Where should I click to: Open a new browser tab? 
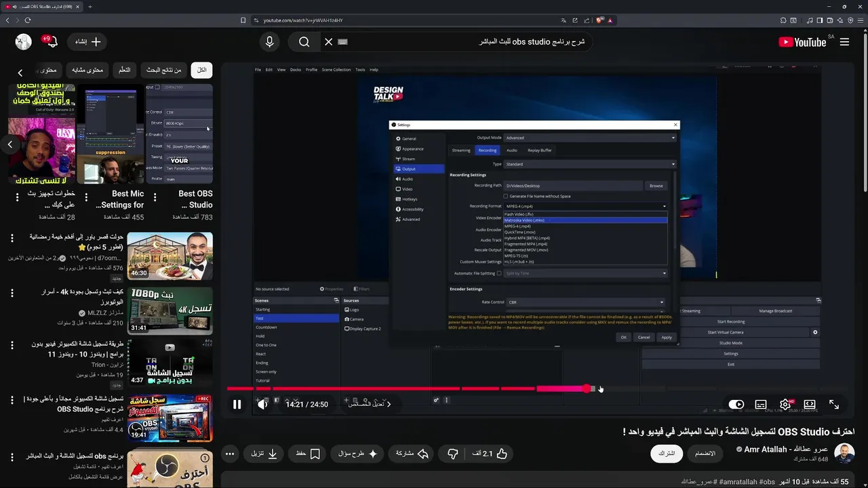(x=90, y=7)
